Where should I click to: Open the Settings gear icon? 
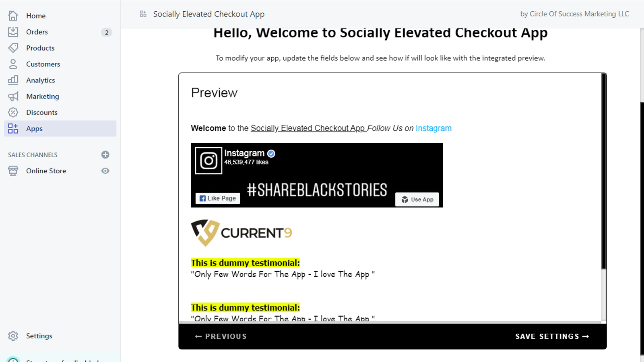tap(13, 336)
